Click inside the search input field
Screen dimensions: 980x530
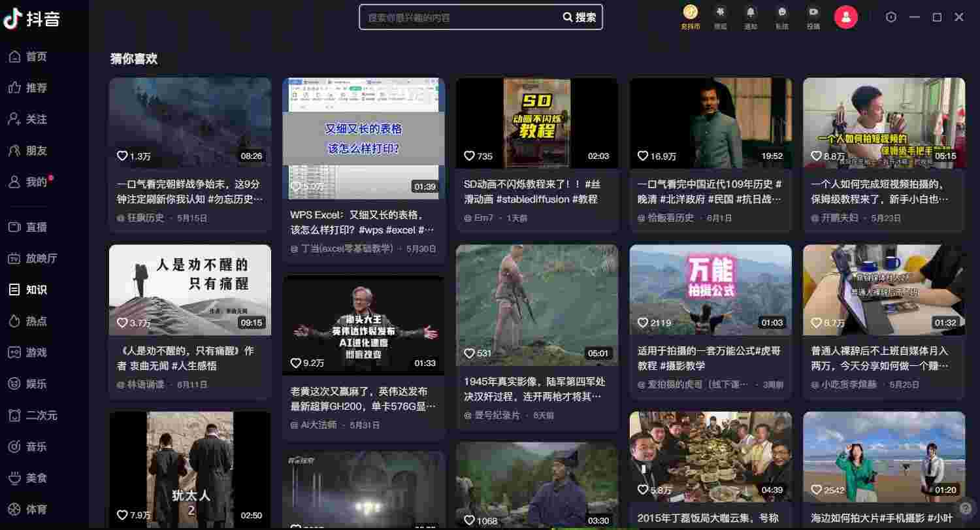[457, 18]
